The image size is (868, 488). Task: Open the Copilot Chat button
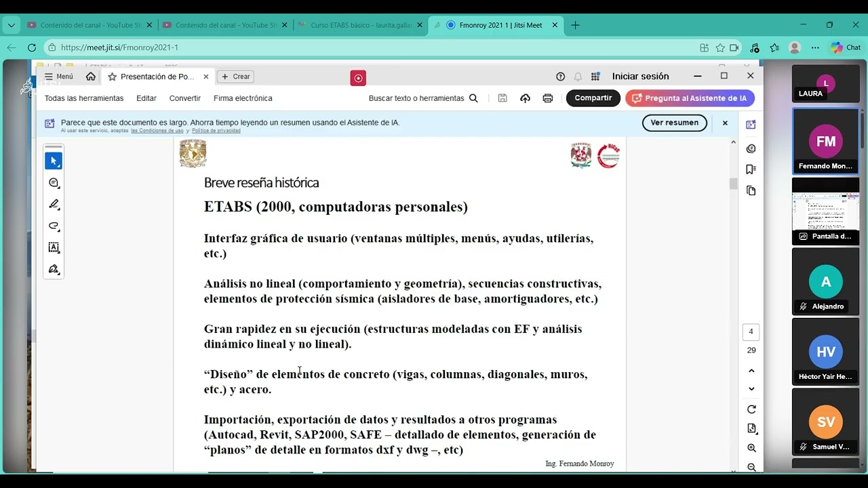(846, 47)
